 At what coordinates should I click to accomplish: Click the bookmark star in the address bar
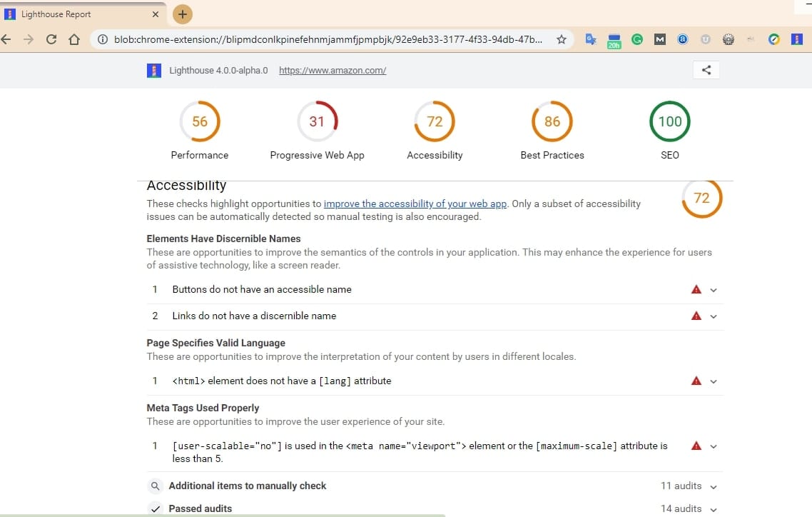562,40
